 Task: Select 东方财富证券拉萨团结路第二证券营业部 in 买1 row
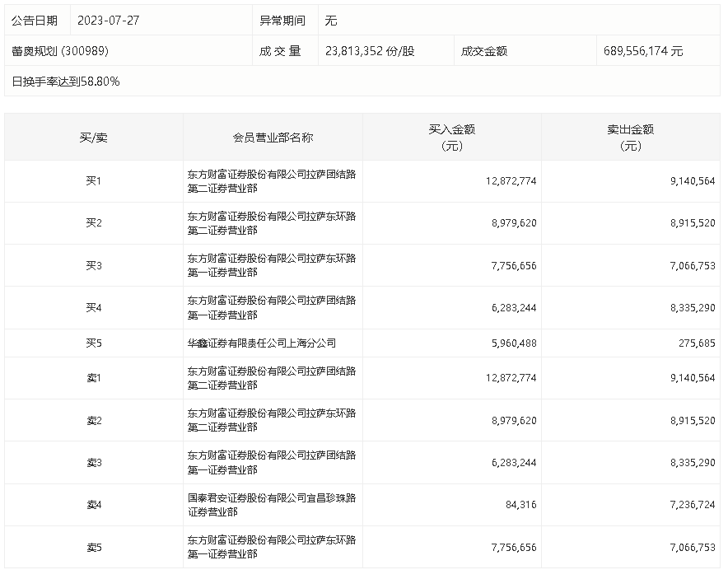[273, 180]
